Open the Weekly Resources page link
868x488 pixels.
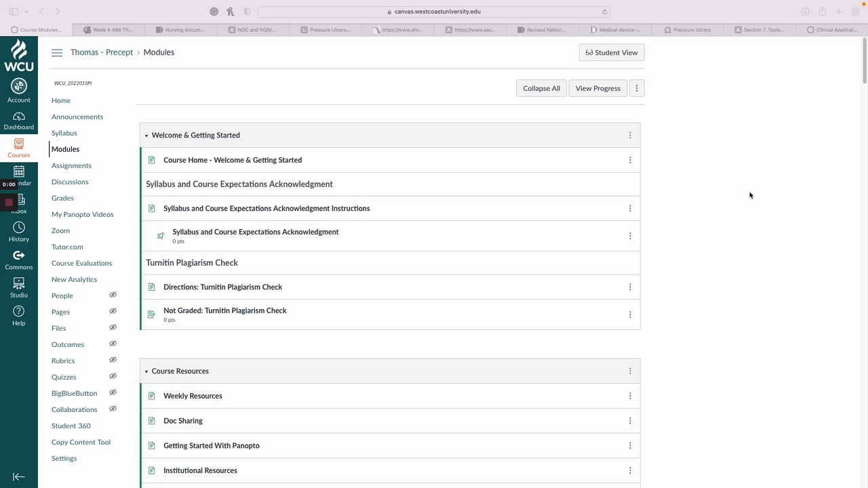click(193, 396)
